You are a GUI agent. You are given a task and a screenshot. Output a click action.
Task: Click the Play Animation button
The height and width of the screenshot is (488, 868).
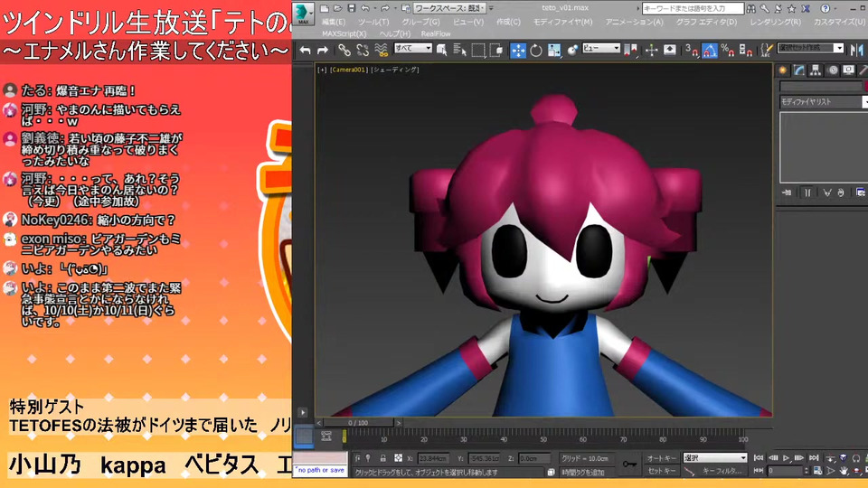coord(786,458)
